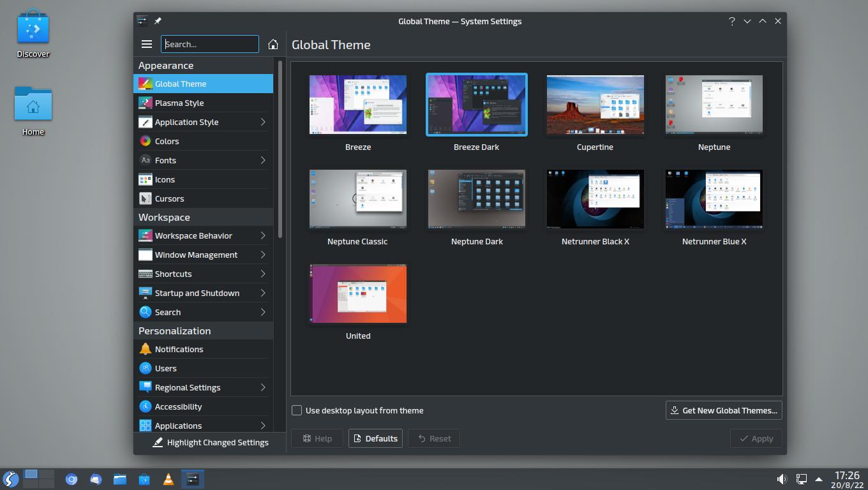The image size is (868, 490).
Task: Expand the Shortcuts category arrow
Action: pyautogui.click(x=263, y=274)
